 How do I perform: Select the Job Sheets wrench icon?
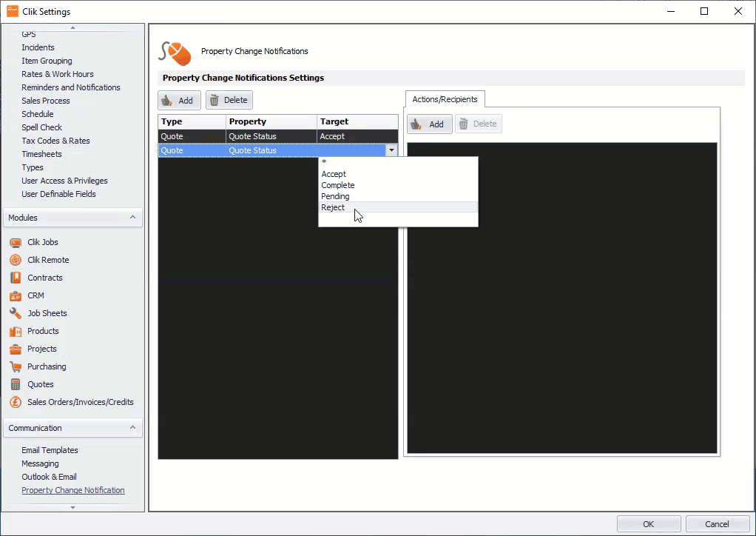tap(16, 314)
